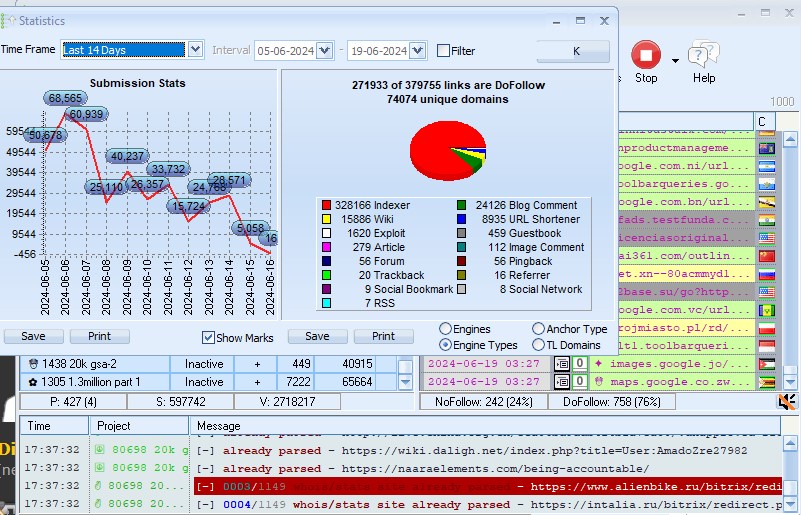Click Brunei flag in oogle.com.bn/url row
Screen dimensions: 801x515
tap(767, 202)
